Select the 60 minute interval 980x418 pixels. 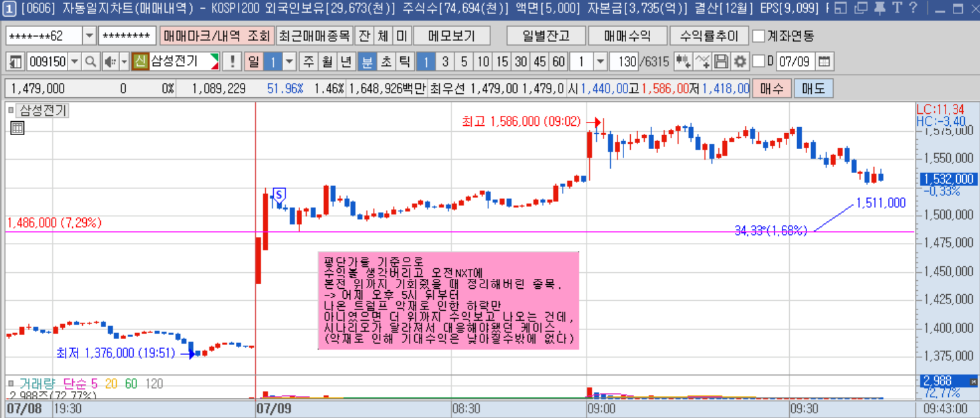pyautogui.click(x=559, y=62)
